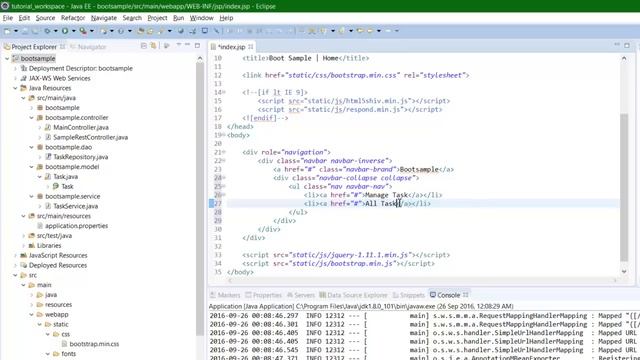Open the Project Explorer view menu
Screen dimensions: 640x360
179,45
